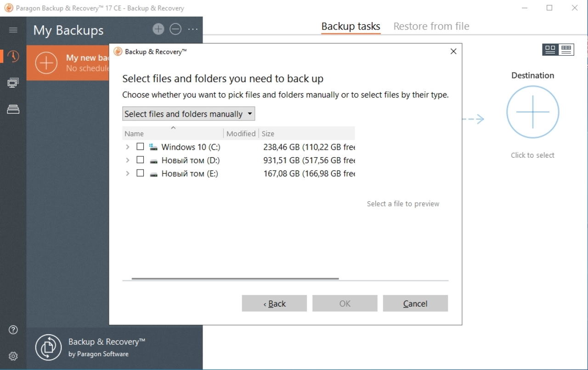Switch to tile view layout icon
The width and height of the screenshot is (588, 370).
pyautogui.click(x=550, y=50)
